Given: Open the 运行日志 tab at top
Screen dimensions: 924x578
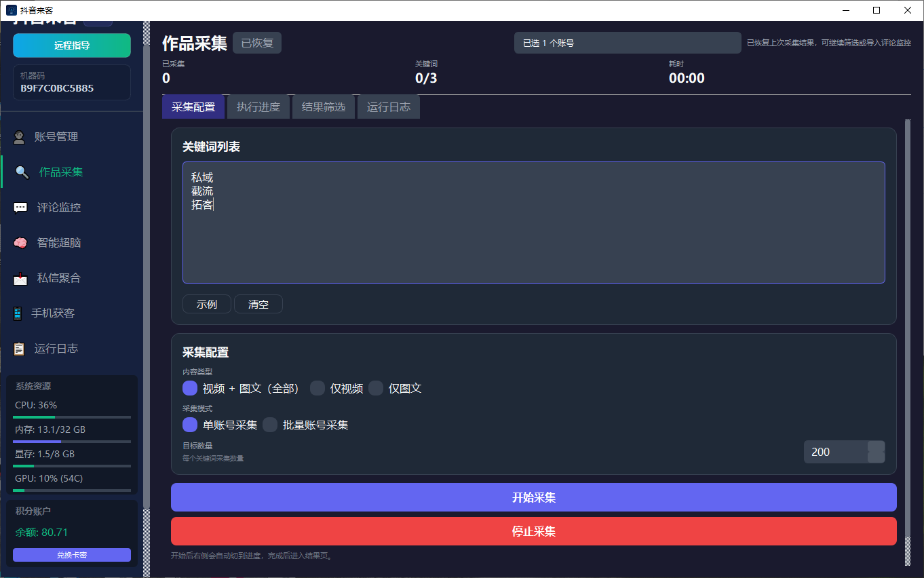Looking at the screenshot, I should pyautogui.click(x=389, y=107).
